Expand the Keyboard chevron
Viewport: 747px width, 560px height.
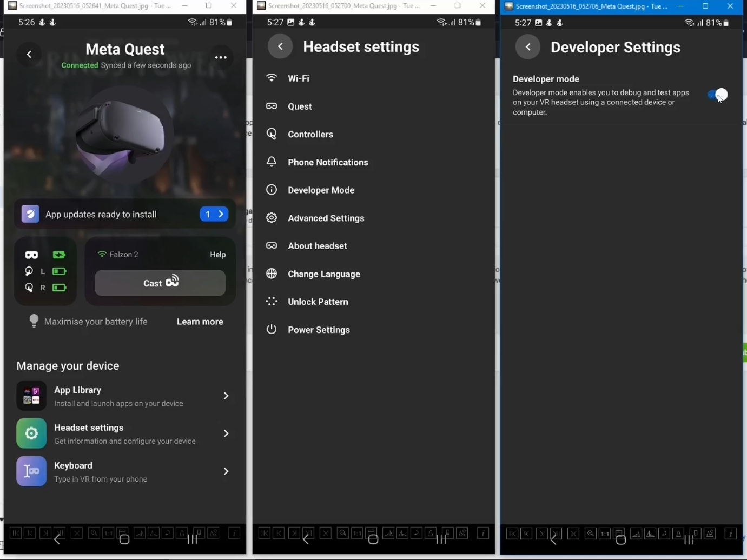click(226, 471)
